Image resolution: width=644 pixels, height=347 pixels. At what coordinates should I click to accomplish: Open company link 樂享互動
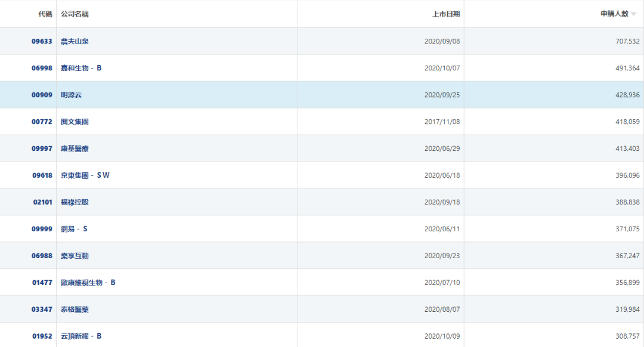(75, 256)
